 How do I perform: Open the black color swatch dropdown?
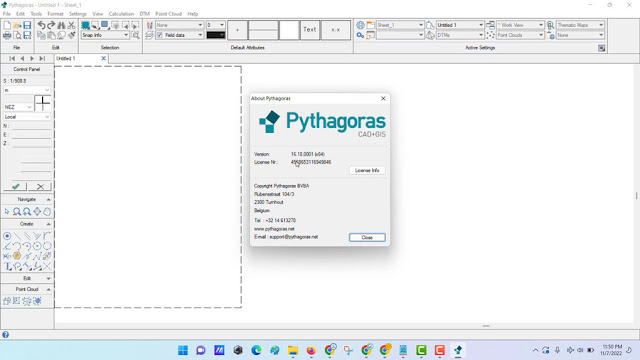click(216, 36)
